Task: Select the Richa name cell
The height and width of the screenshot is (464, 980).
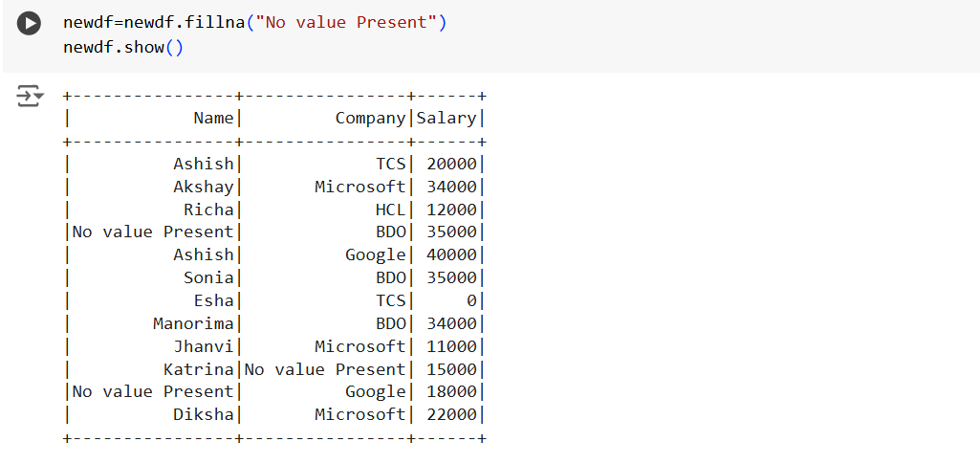Action: [x=208, y=210]
